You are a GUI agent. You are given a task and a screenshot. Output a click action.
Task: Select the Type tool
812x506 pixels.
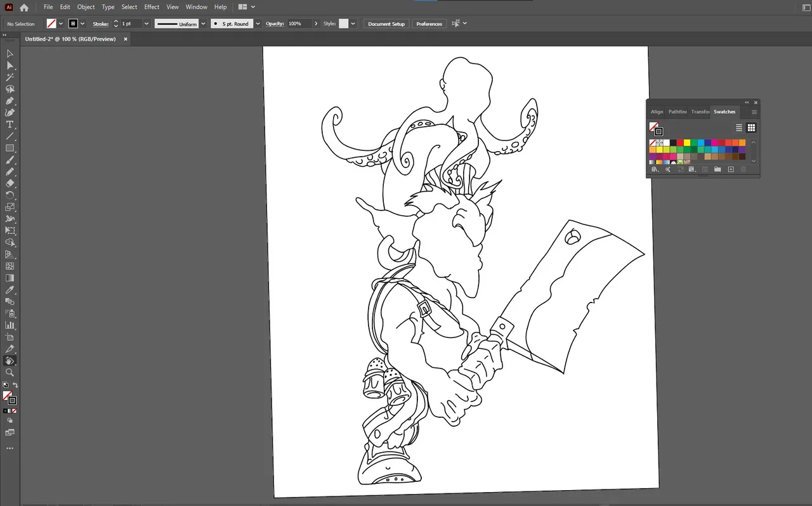(10, 124)
